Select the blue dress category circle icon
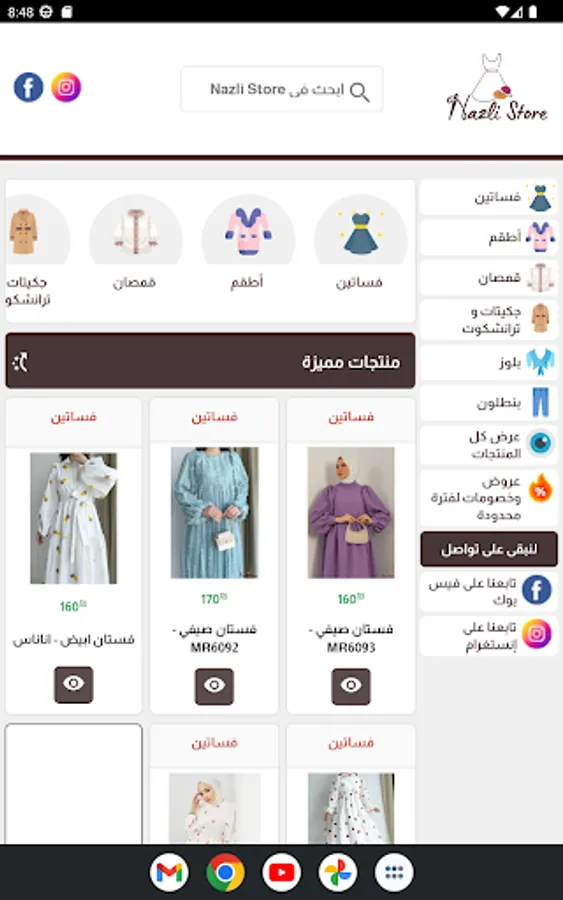Viewport: 563px width, 900px height. click(x=360, y=232)
